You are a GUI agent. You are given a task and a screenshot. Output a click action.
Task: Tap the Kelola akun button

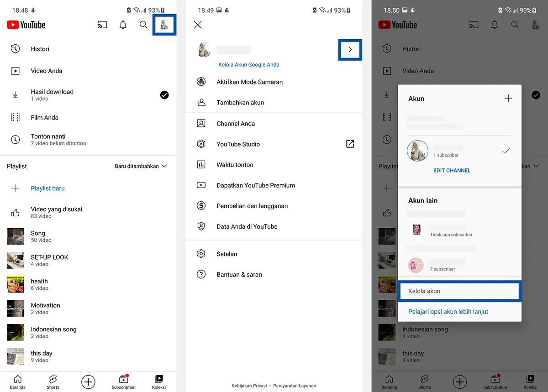click(459, 291)
